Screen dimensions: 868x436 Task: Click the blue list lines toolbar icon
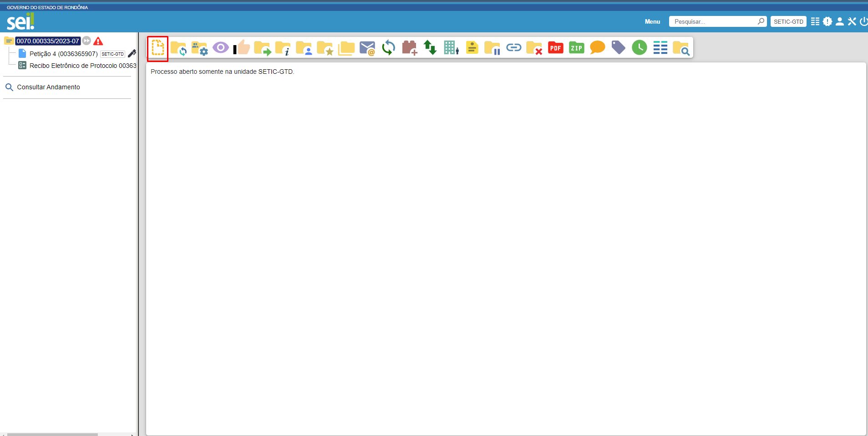coord(660,47)
